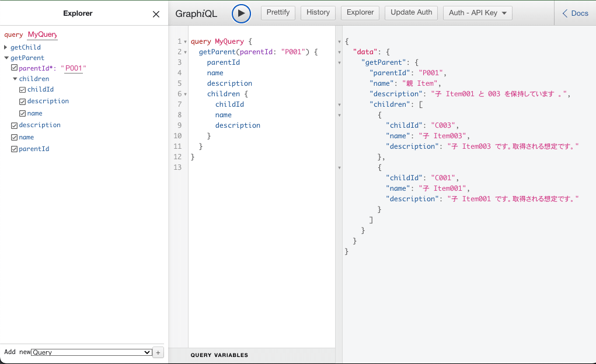Click the name field on editor line 8
The height and width of the screenshot is (364, 596).
[x=224, y=115]
